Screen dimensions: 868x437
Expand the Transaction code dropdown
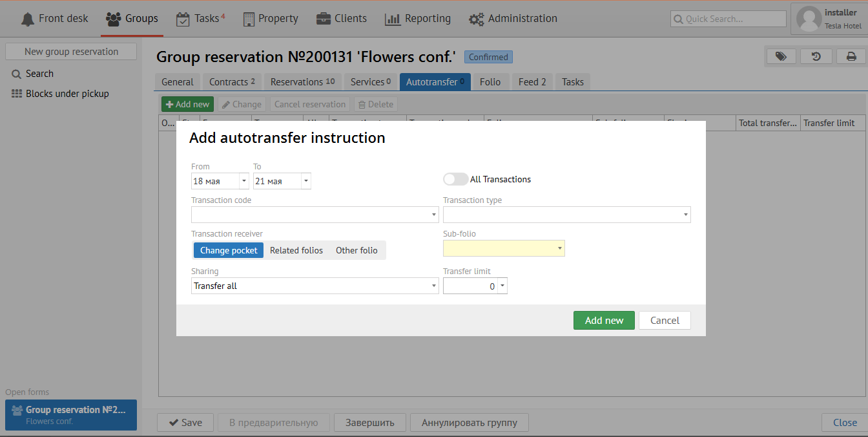click(434, 215)
